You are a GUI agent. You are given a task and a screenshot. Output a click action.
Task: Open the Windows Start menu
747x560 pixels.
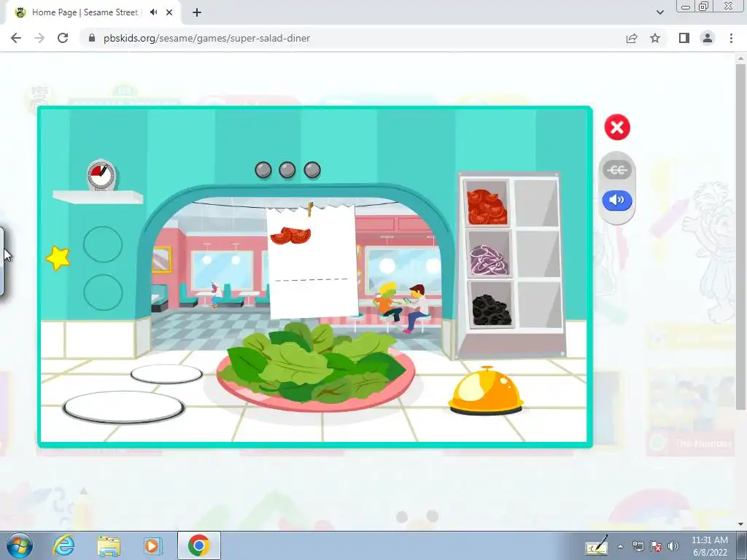[19, 545]
